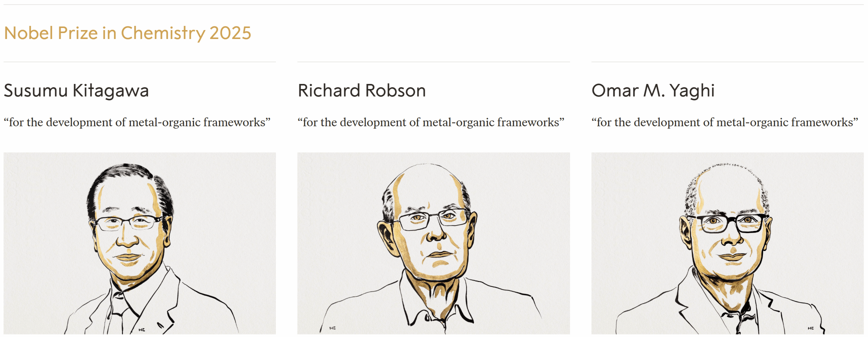Click the motivation quote under Richard Robson
868x337 pixels.
[x=431, y=123]
